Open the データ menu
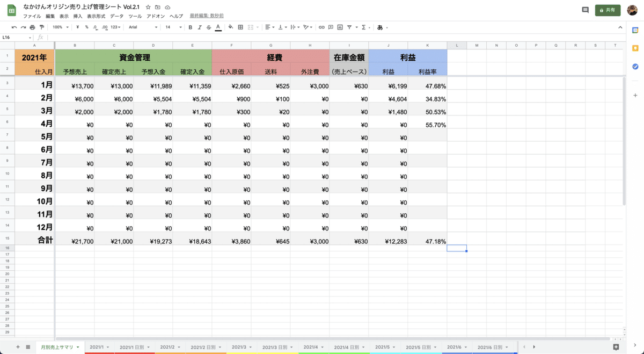The width and height of the screenshot is (644, 354). [x=116, y=16]
